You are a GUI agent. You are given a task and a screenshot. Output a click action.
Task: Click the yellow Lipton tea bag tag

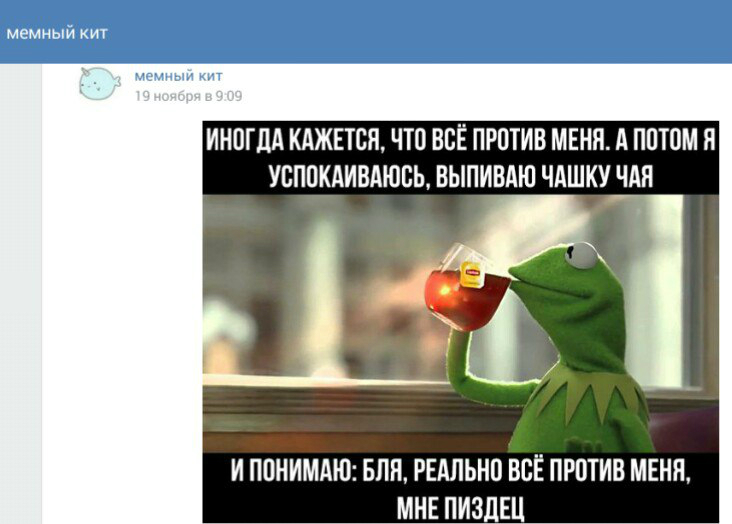tap(471, 274)
